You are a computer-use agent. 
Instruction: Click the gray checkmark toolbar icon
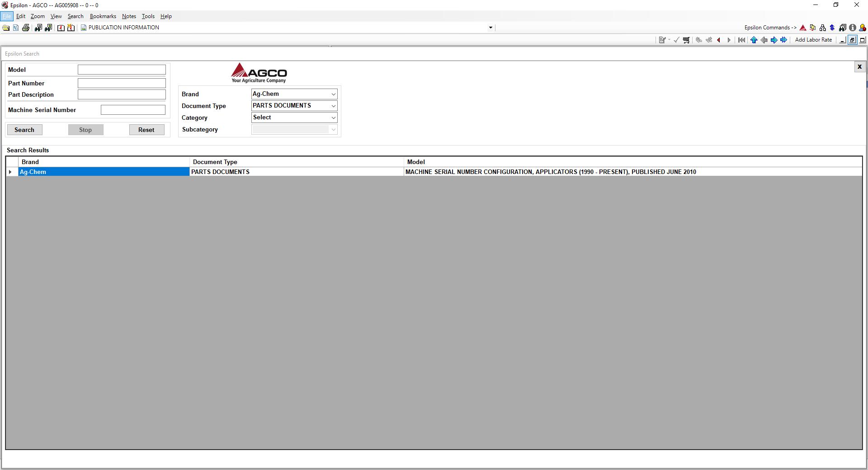pos(676,40)
